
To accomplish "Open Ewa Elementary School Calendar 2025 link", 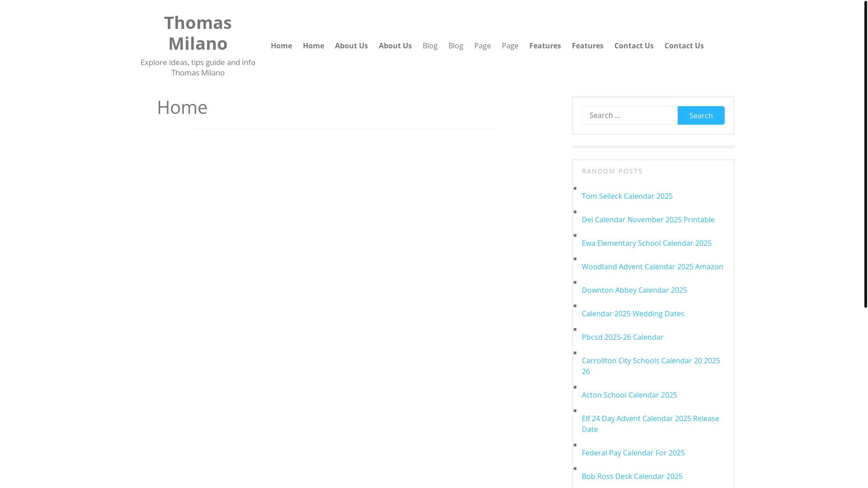I will point(646,243).
